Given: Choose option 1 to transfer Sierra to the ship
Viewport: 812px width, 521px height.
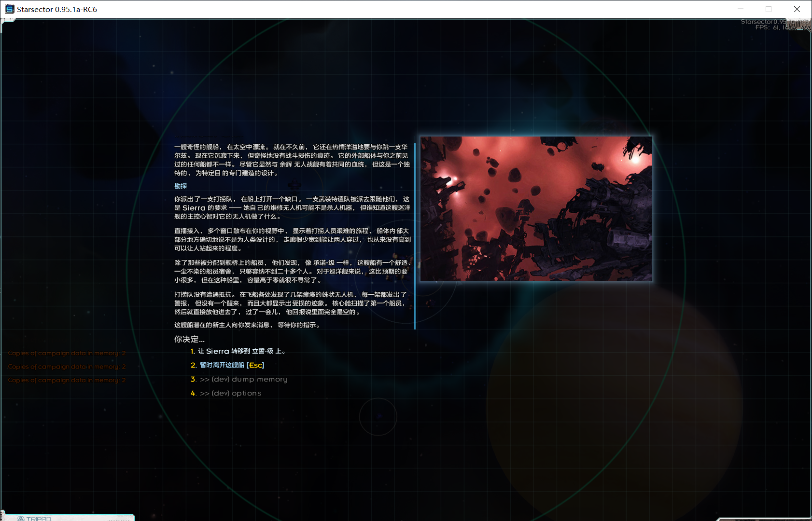Looking at the screenshot, I should 242,351.
